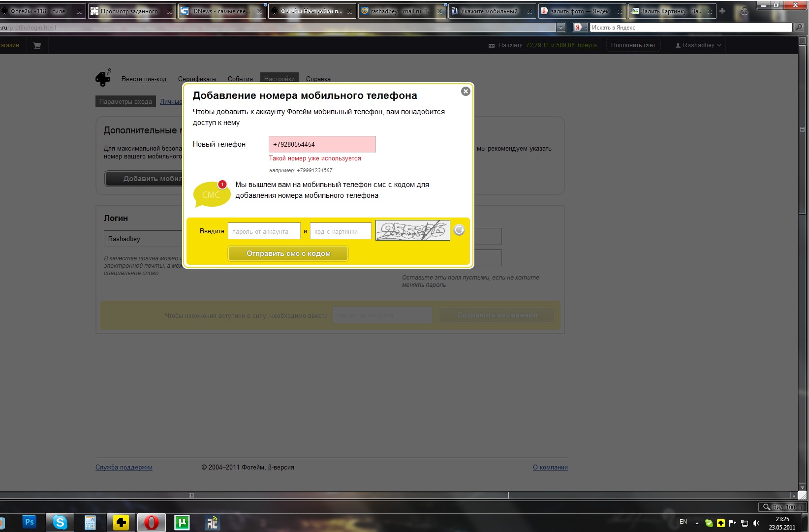809x532 pixels.
Task: Open the 'Личные' sub-tab link
Action: coord(171,102)
